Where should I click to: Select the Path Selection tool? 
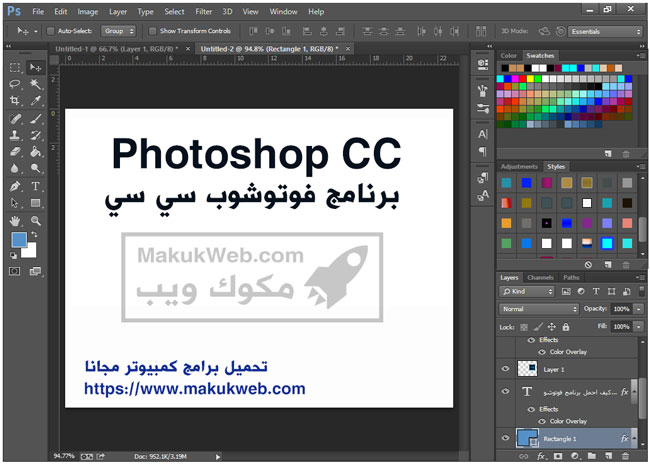[x=15, y=203]
